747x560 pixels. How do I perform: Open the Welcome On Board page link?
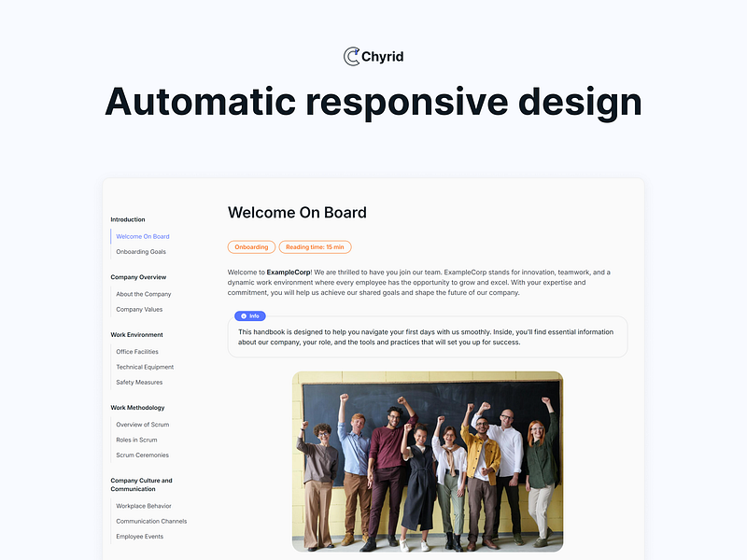(x=143, y=237)
